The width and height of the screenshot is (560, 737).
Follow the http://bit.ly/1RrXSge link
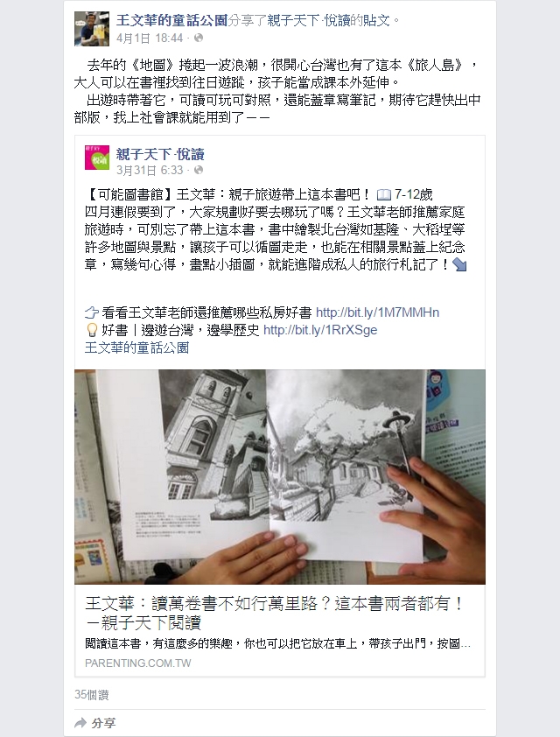click(320, 330)
